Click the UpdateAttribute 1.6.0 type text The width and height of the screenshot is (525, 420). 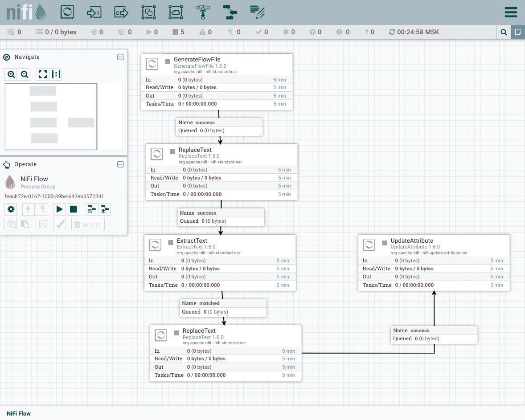(415, 247)
